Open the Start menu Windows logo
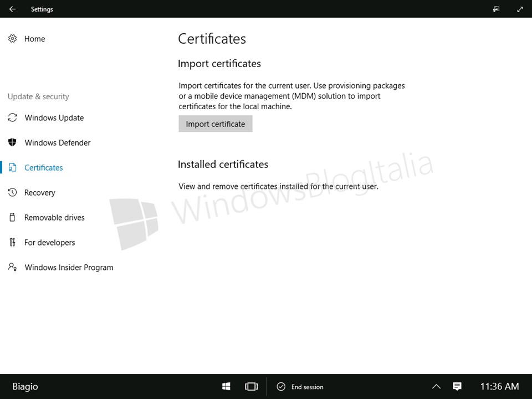This screenshot has height=399, width=532. coord(226,386)
